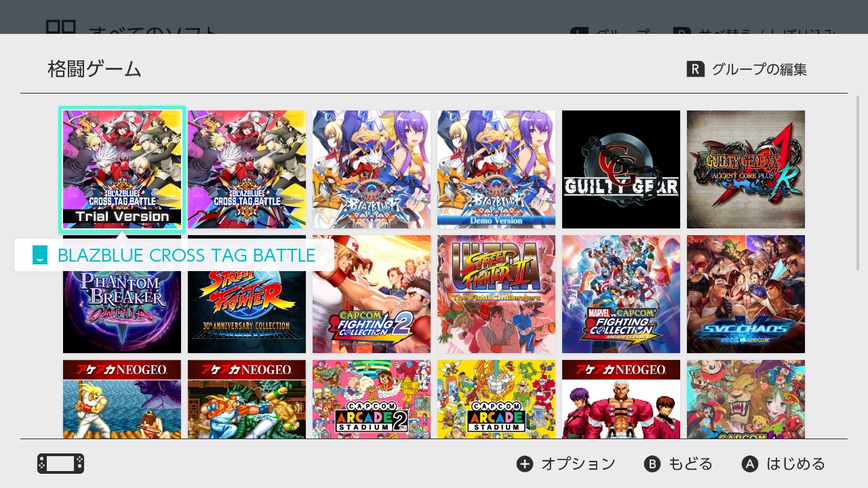Open Capcom Arcade 2nd Stadium tile
Image resolution: width=868 pixels, height=488 pixels.
click(x=372, y=399)
